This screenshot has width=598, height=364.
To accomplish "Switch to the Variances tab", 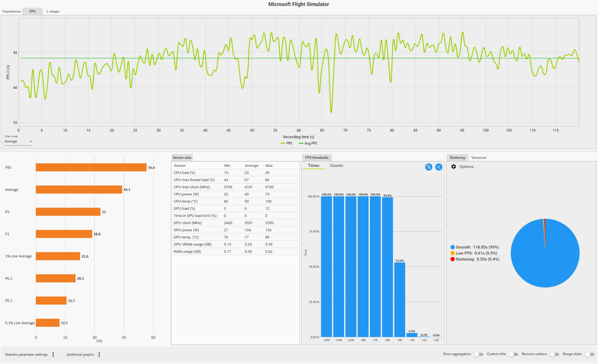I will [x=479, y=158].
